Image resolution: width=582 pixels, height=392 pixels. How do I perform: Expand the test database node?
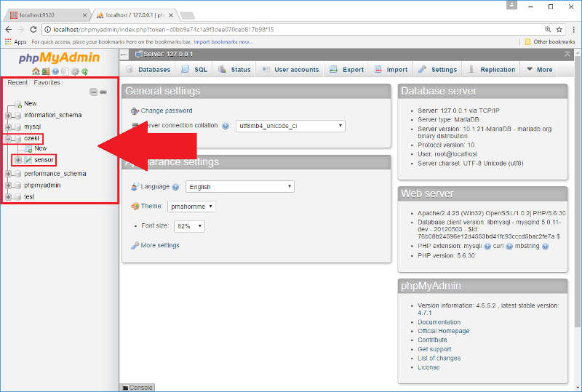(9, 197)
